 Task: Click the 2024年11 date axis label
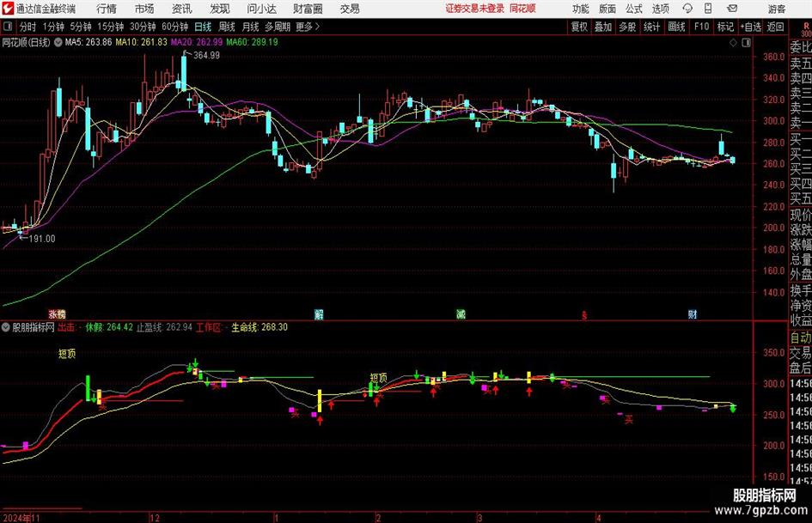(21, 518)
